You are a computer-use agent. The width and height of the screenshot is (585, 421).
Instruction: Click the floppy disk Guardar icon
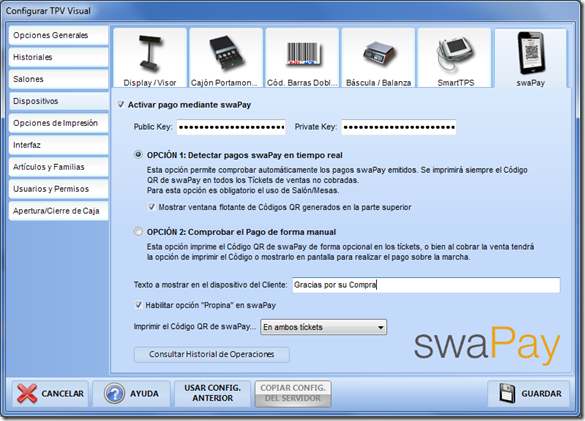tap(507, 393)
